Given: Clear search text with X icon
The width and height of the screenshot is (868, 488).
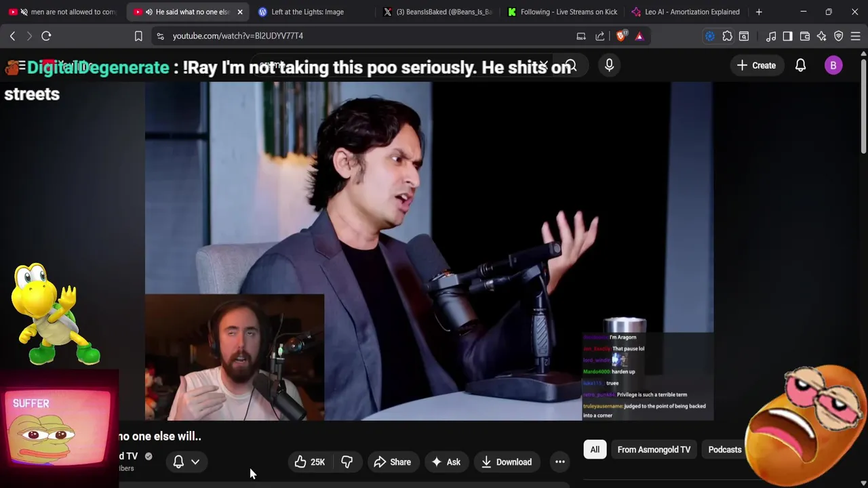Looking at the screenshot, I should [x=543, y=65].
